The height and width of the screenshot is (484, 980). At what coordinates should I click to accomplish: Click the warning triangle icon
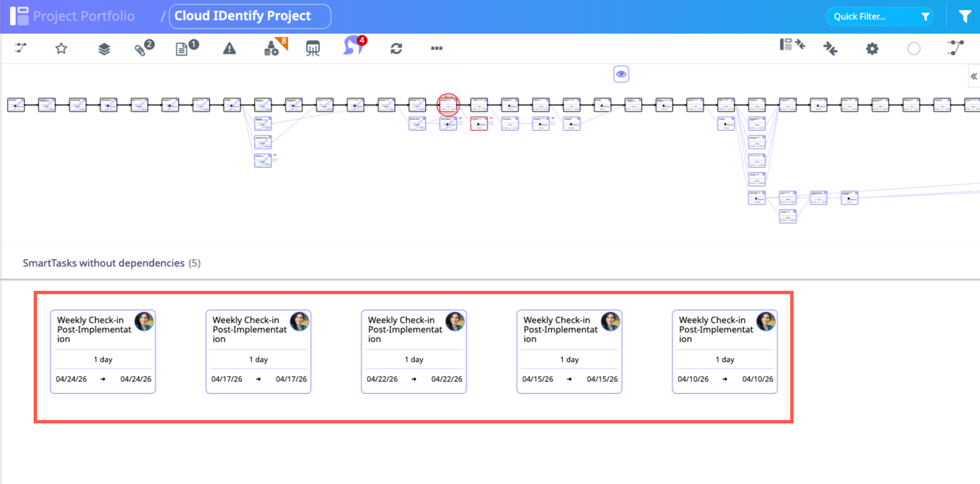pyautogui.click(x=229, y=49)
